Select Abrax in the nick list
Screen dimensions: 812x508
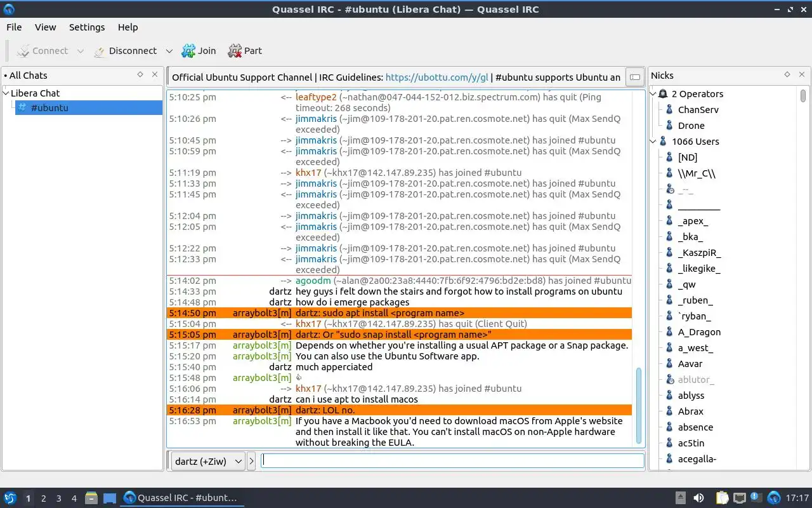click(690, 411)
